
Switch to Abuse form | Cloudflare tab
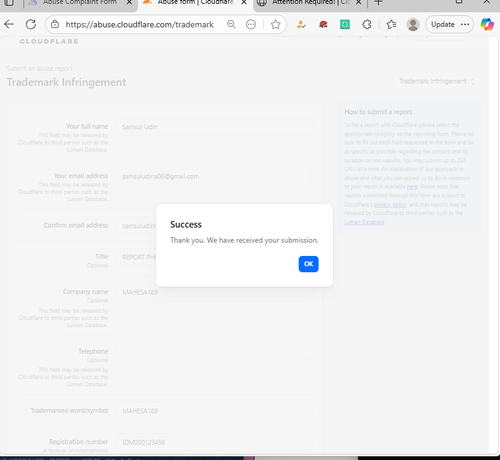click(x=195, y=3)
